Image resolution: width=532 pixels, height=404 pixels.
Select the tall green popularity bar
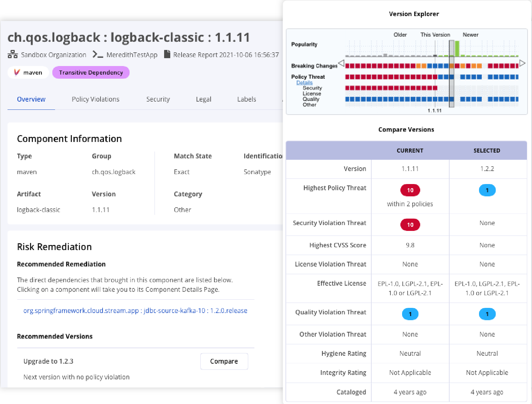(x=457, y=49)
